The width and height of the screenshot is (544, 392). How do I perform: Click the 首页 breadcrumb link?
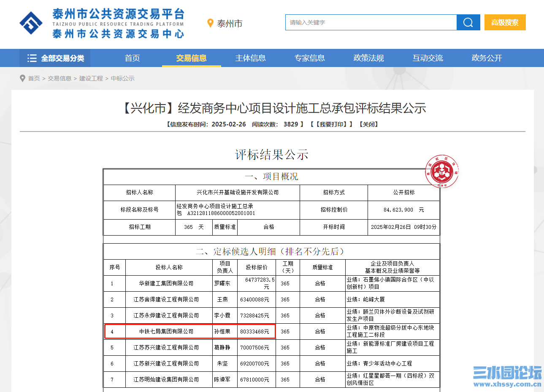[34, 78]
